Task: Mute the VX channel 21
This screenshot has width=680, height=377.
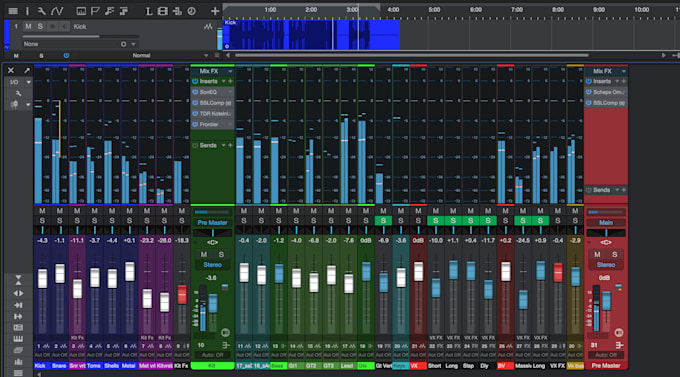Action: [x=418, y=211]
